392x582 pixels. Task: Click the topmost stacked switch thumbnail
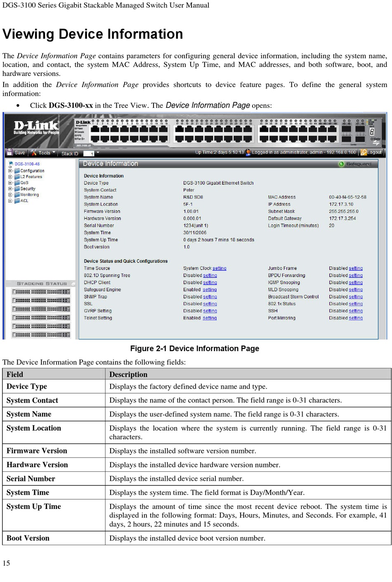41,292
